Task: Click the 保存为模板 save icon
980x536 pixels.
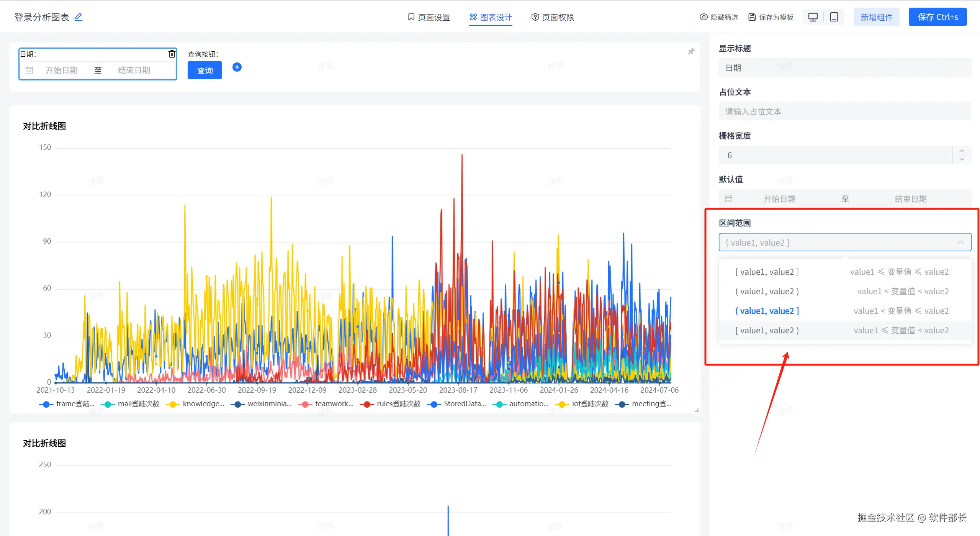Action: pyautogui.click(x=752, y=17)
